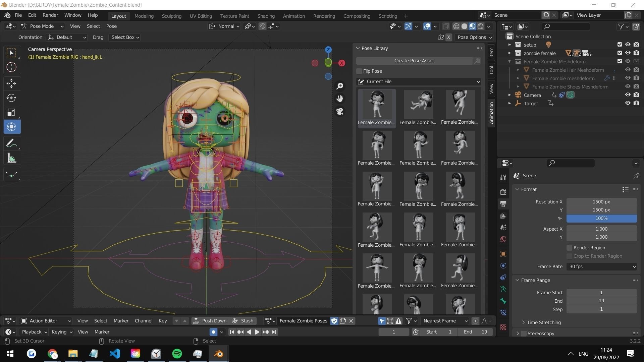Select the Transform tool
Image resolution: width=644 pixels, height=362 pixels.
[11, 127]
